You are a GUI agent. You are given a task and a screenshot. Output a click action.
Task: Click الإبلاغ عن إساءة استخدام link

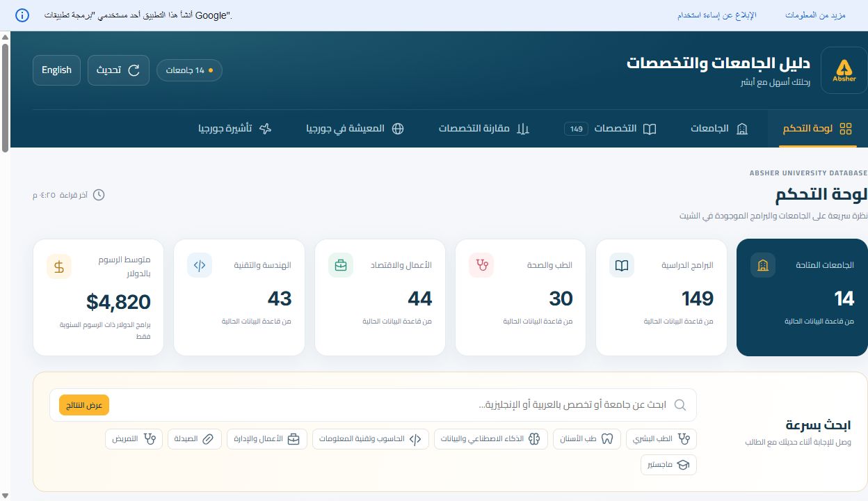pyautogui.click(x=717, y=15)
